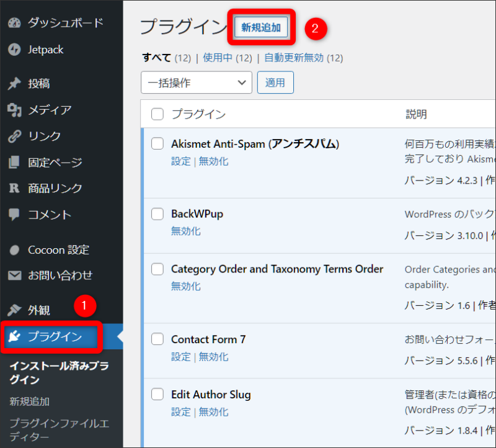Open ダッシュボード menu

tap(66, 23)
